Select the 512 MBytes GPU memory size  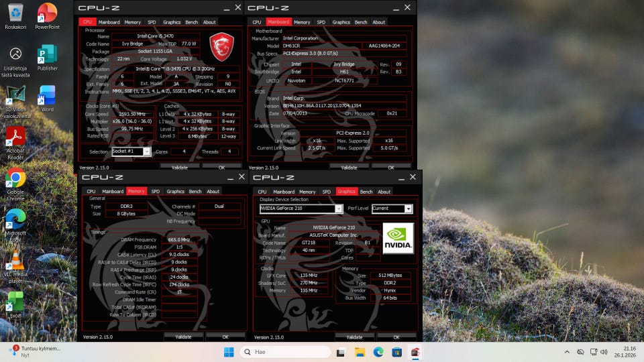(x=390, y=276)
